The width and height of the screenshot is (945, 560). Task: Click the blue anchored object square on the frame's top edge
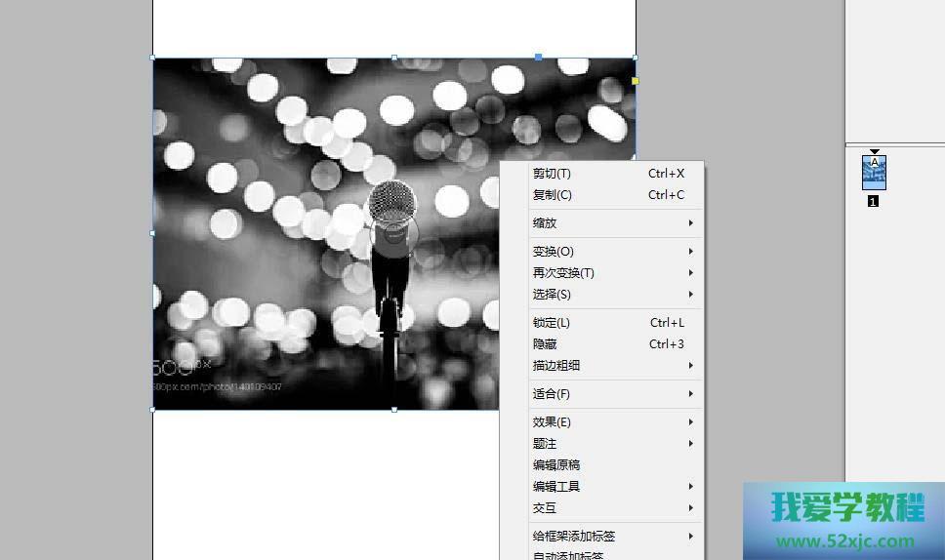pos(539,58)
